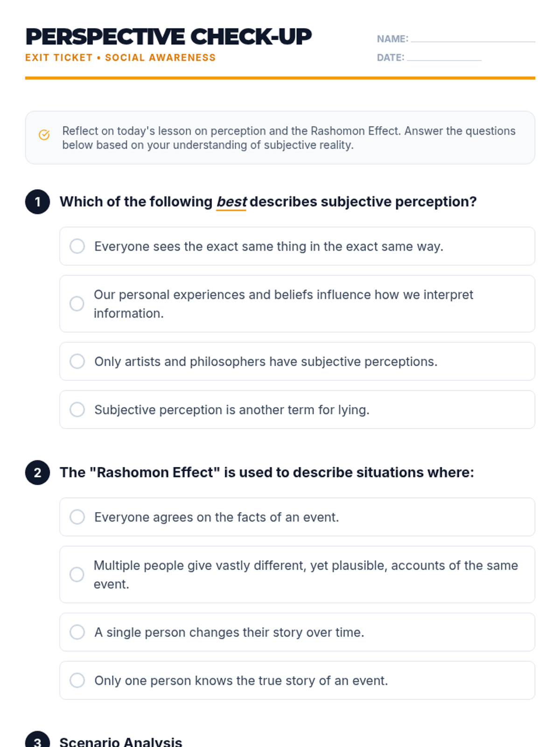
Task: Select 'Subjective perception is another term for lying'
Action: point(77,409)
